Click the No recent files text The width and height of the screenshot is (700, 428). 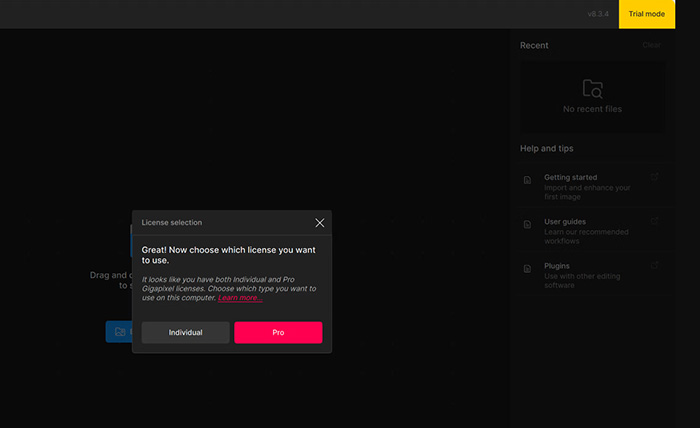592,109
